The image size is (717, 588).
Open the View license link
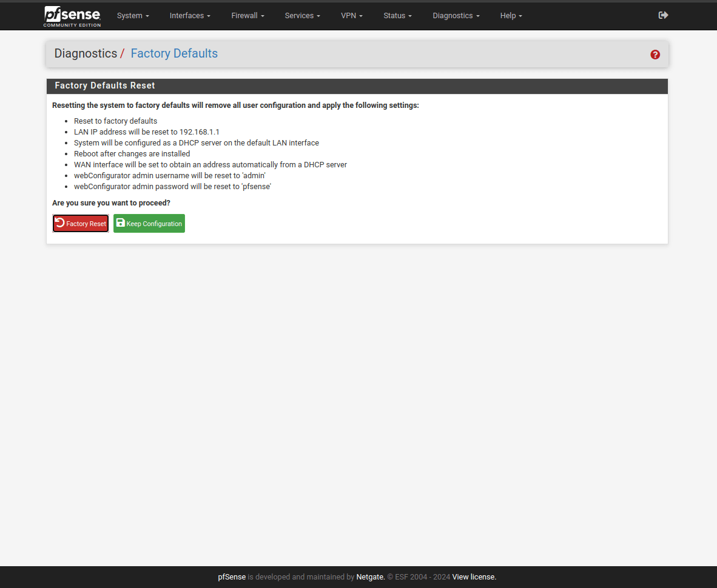click(x=474, y=577)
